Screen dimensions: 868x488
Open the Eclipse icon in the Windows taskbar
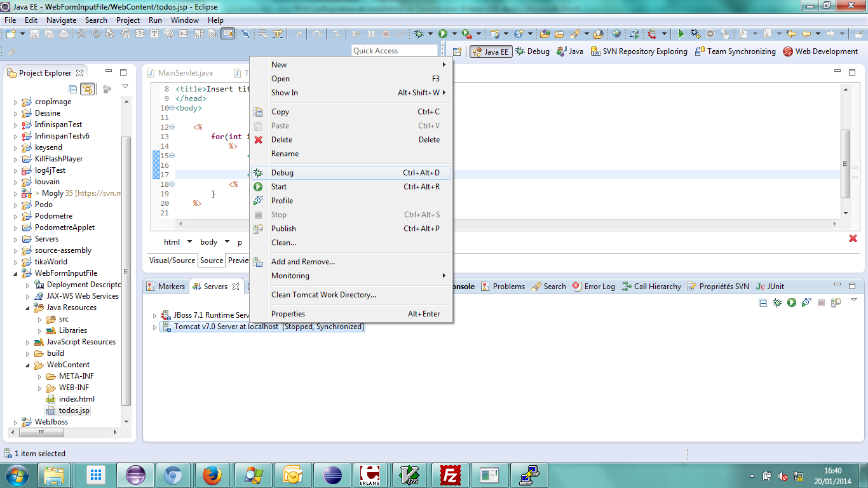[x=135, y=475]
